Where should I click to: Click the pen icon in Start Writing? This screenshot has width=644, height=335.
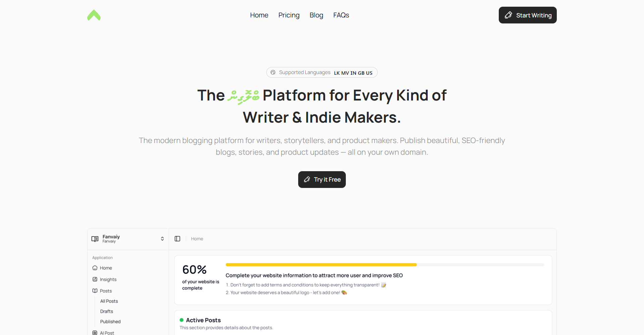(x=508, y=15)
